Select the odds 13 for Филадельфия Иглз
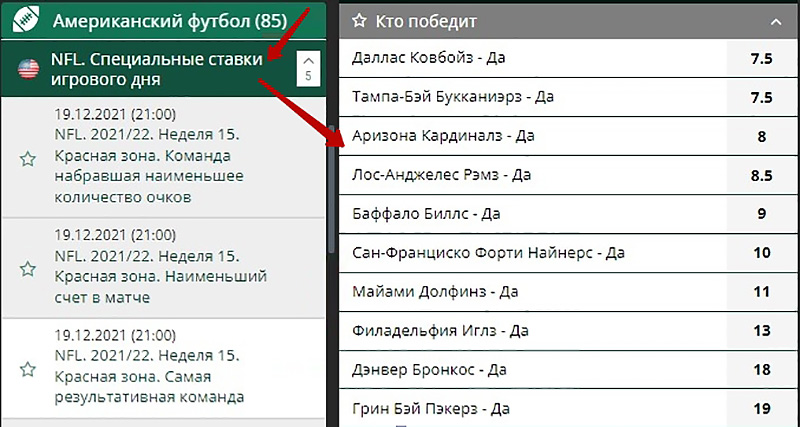 [762, 331]
